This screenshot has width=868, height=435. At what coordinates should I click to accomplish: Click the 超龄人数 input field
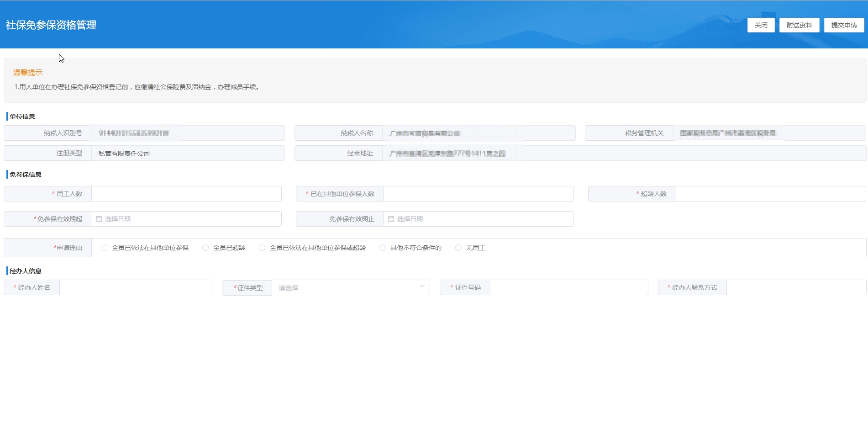click(771, 194)
